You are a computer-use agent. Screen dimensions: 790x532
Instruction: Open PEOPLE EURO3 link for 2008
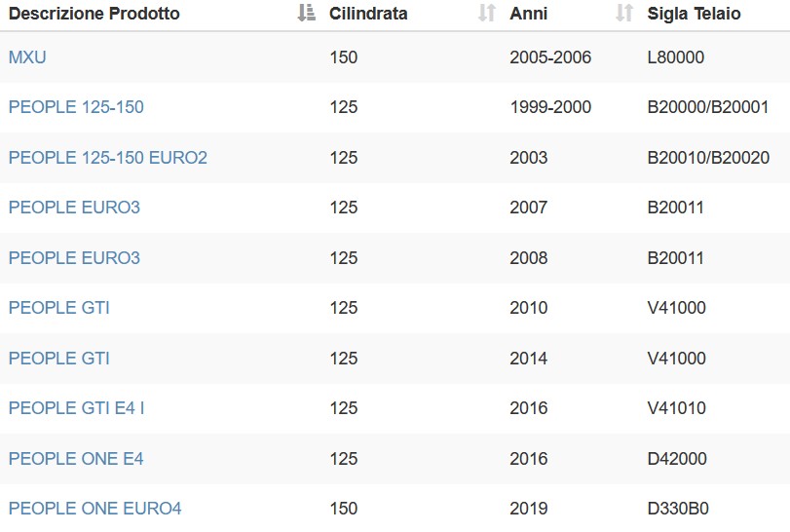click(x=74, y=257)
